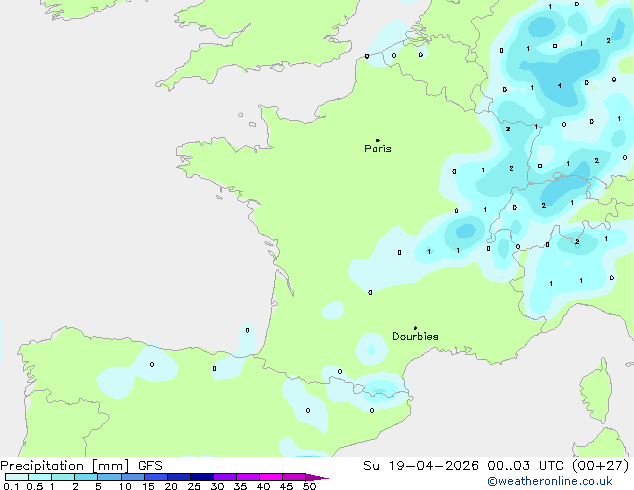634x490 pixels.
Task: Click the Precipitation [mm] GFS title
Action: click(81, 466)
